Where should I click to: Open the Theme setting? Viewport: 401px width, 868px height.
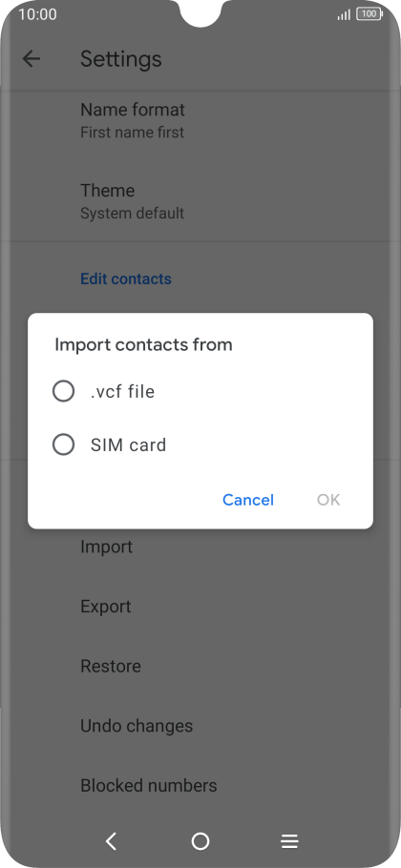coord(200,201)
